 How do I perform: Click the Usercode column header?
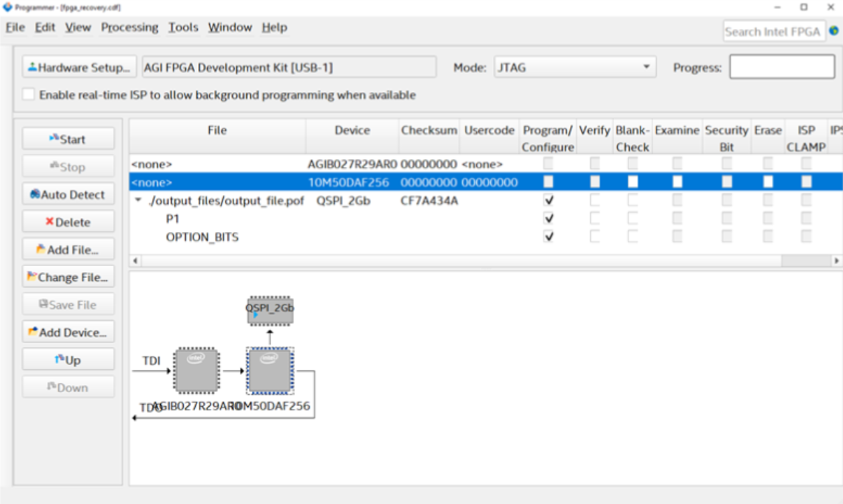[490, 137]
